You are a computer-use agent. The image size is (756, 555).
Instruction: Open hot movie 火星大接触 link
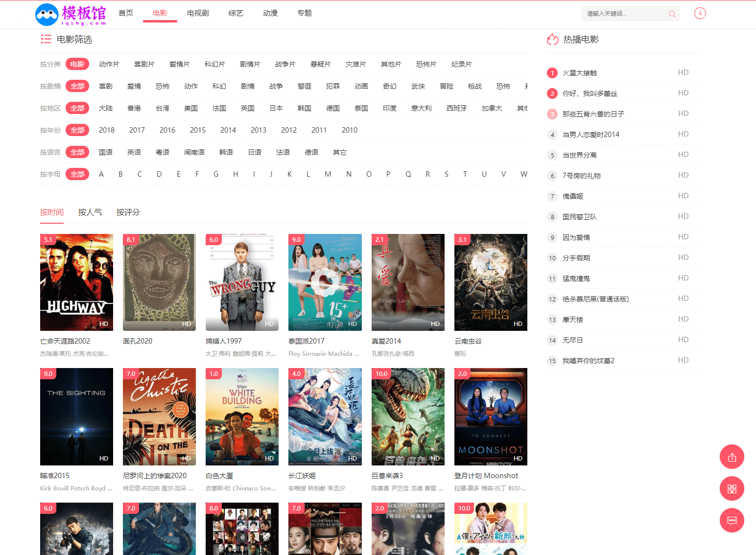click(579, 73)
